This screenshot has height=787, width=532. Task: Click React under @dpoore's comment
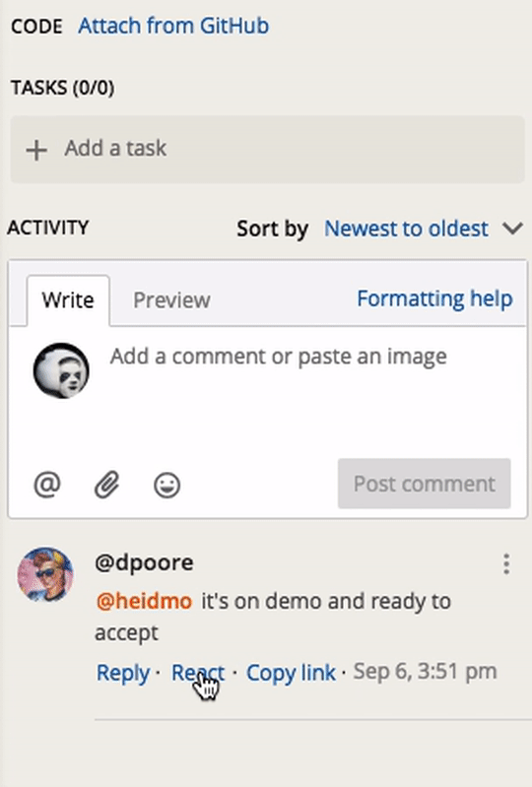pos(198,673)
